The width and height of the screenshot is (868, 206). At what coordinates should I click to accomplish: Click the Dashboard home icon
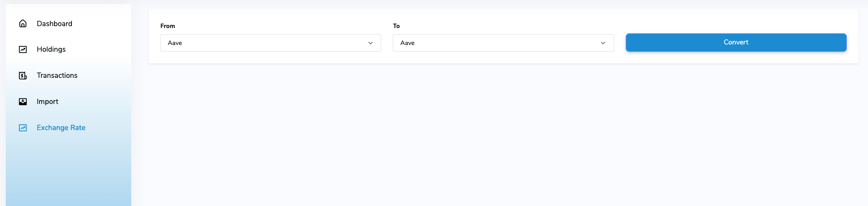[23, 23]
